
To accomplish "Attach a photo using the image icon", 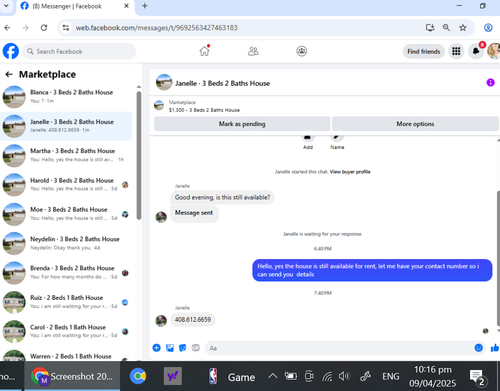I will [170, 348].
